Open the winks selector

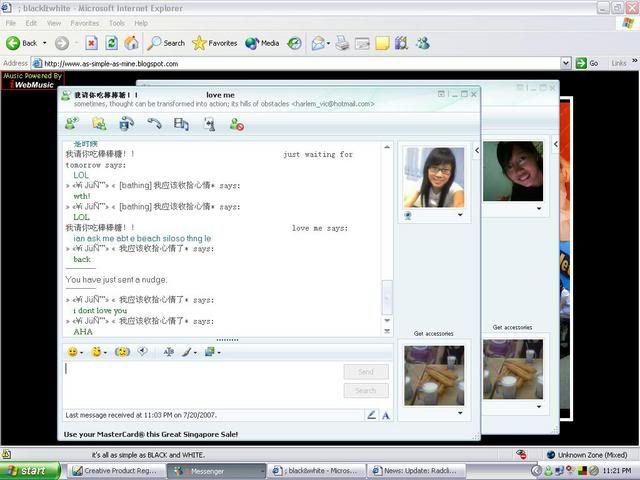[96, 352]
